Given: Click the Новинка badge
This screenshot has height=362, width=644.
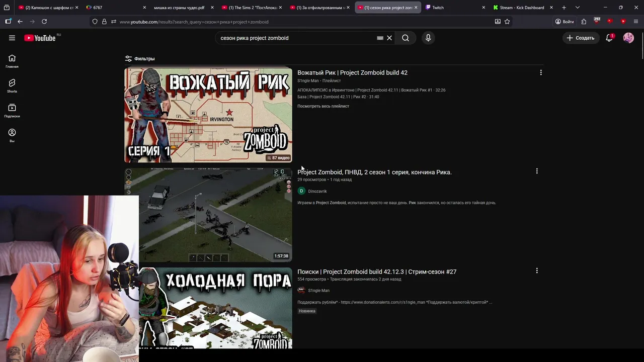Looking at the screenshot, I should (x=307, y=311).
